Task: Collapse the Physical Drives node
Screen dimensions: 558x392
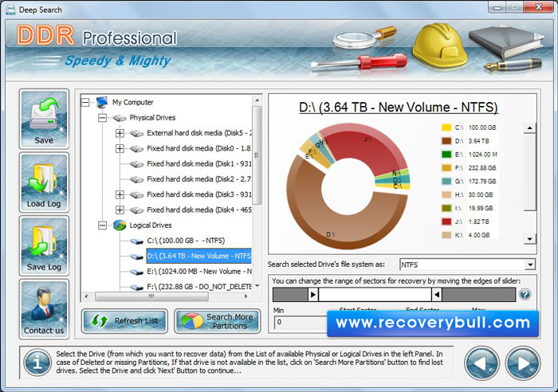Action: pos(103,118)
